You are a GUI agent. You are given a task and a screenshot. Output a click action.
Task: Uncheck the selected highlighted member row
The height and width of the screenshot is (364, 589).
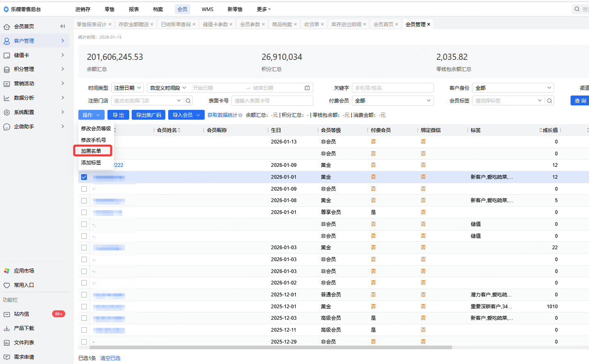pyautogui.click(x=84, y=177)
